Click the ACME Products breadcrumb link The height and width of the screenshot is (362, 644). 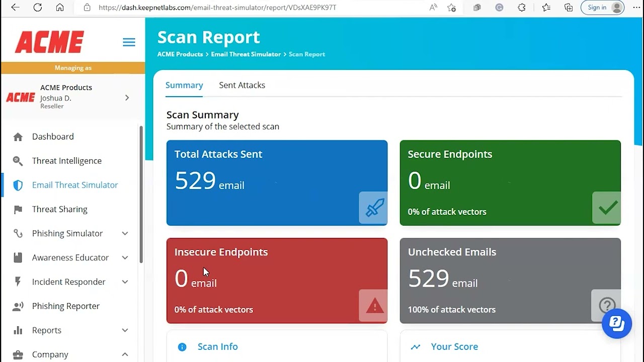[180, 54]
